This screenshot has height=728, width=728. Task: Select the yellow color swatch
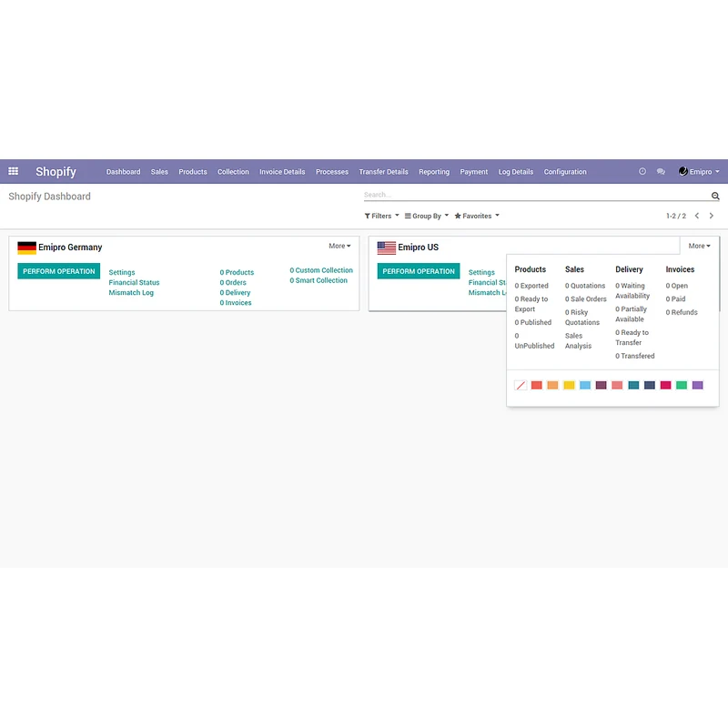[x=569, y=385]
